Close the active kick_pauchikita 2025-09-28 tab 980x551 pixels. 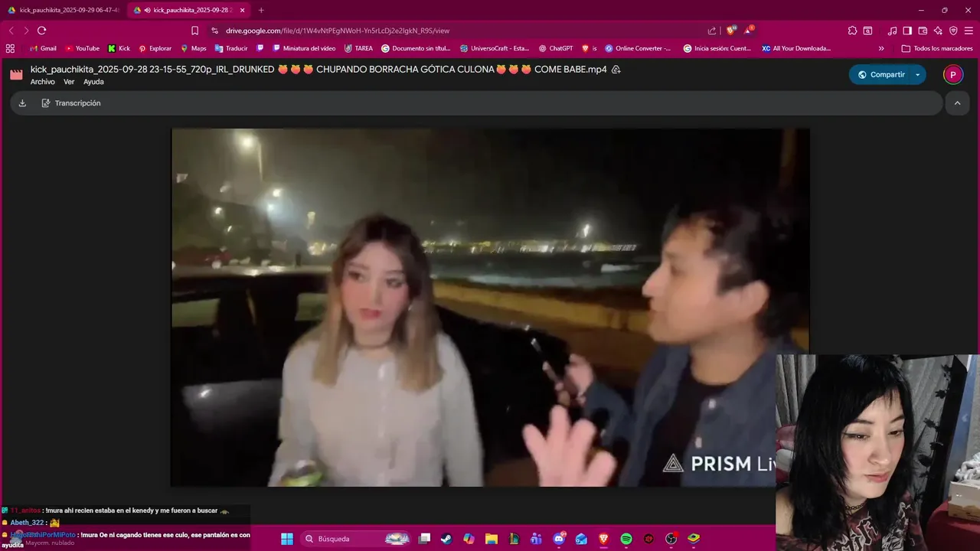(x=243, y=10)
